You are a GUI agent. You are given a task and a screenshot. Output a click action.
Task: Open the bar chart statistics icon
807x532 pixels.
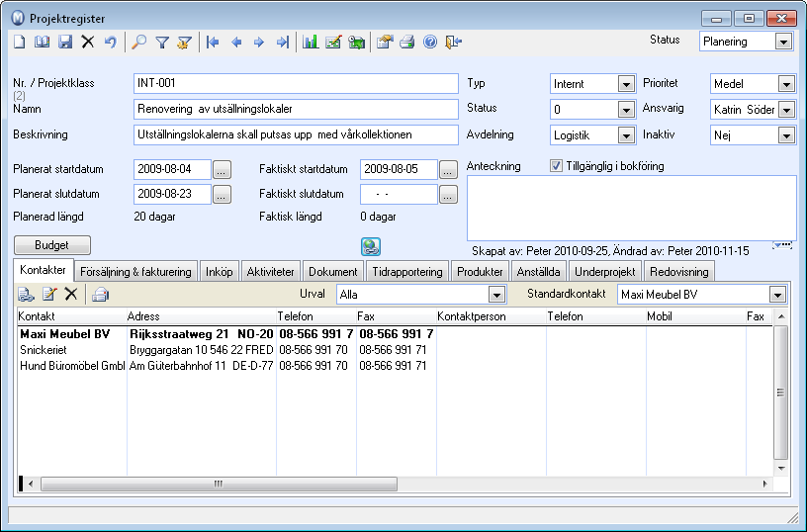311,42
